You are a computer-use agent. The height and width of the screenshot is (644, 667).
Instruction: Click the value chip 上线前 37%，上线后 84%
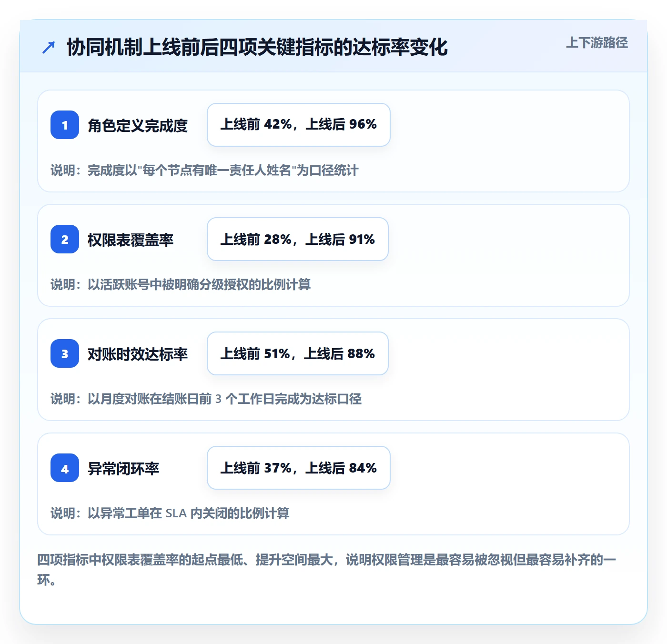(299, 468)
